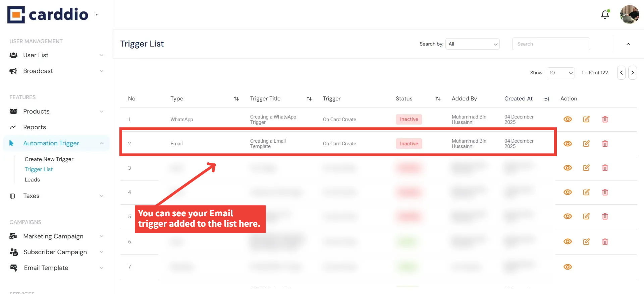The height and width of the screenshot is (294, 644).
Task: Sort the table by Trigger Title
Action: (309, 98)
